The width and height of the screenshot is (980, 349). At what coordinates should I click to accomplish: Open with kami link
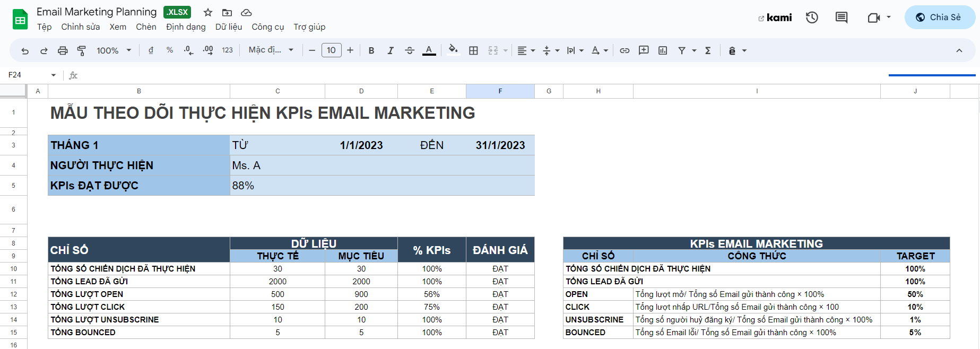pos(775,18)
